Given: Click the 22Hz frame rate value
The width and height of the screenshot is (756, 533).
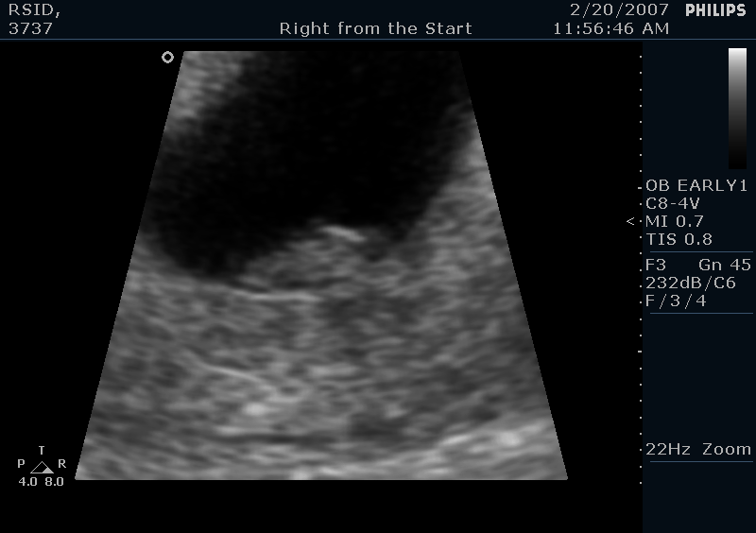Looking at the screenshot, I should (x=667, y=450).
